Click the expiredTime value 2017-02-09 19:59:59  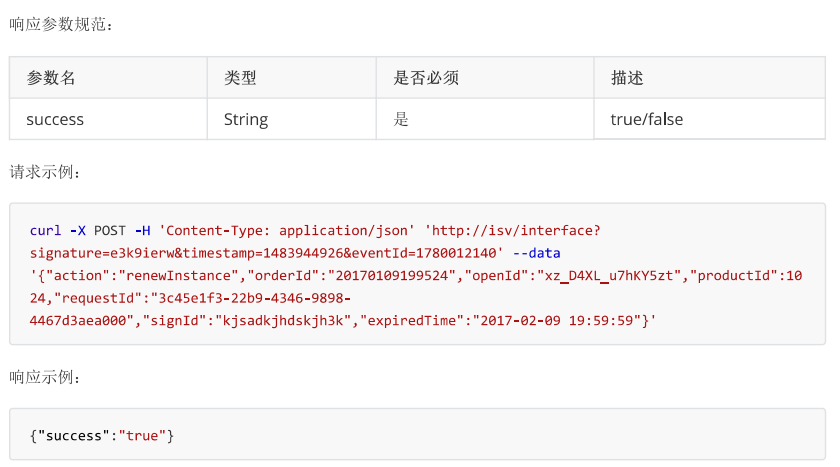click(557, 321)
